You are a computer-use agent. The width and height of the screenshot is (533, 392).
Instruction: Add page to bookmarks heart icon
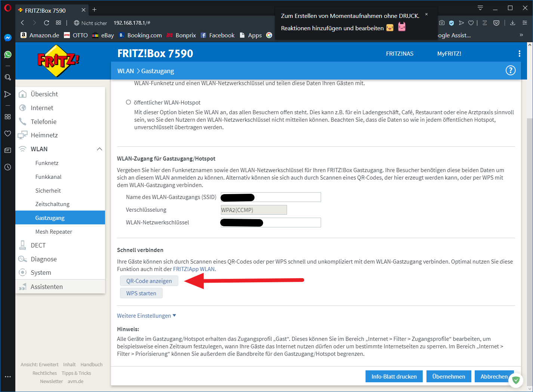point(471,23)
